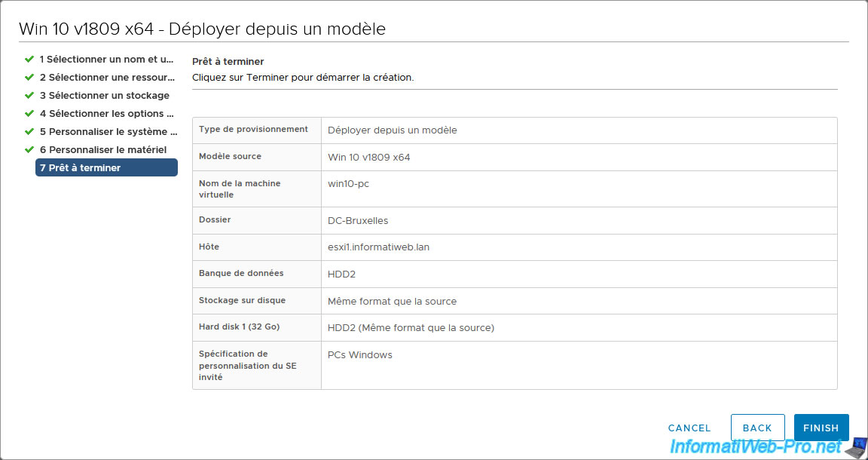
Task: Cancel the deployment wizard
Action: 689,428
